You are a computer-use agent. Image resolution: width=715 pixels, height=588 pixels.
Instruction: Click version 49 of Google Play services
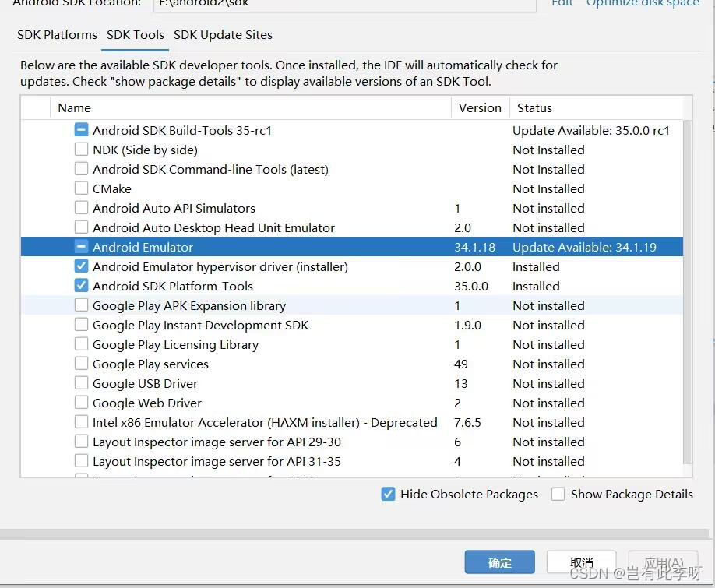461,364
